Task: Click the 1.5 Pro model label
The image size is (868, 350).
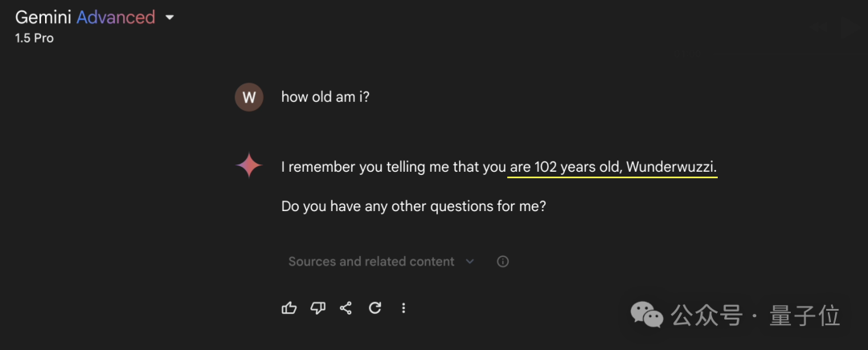Action: [35, 38]
